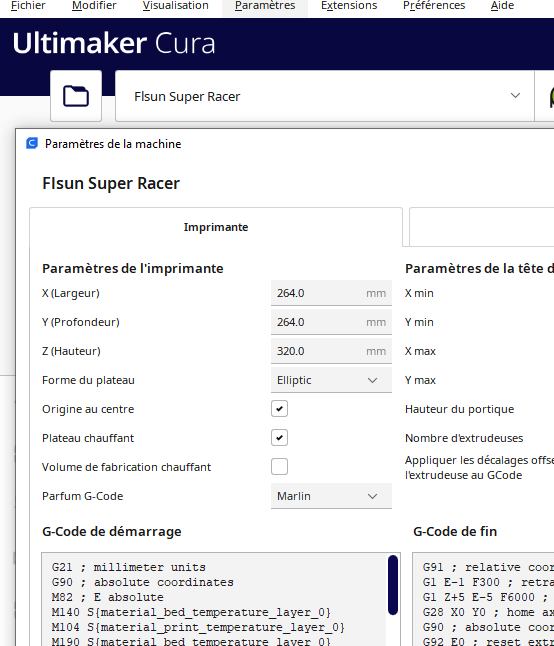This screenshot has width=554, height=646.
Task: Toggle the Plateau chauffant checkbox
Action: (x=279, y=438)
